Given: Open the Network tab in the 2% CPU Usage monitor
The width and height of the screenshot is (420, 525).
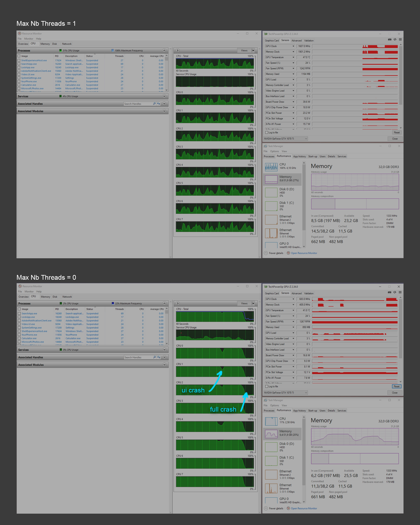Looking at the screenshot, I should [x=67, y=297].
